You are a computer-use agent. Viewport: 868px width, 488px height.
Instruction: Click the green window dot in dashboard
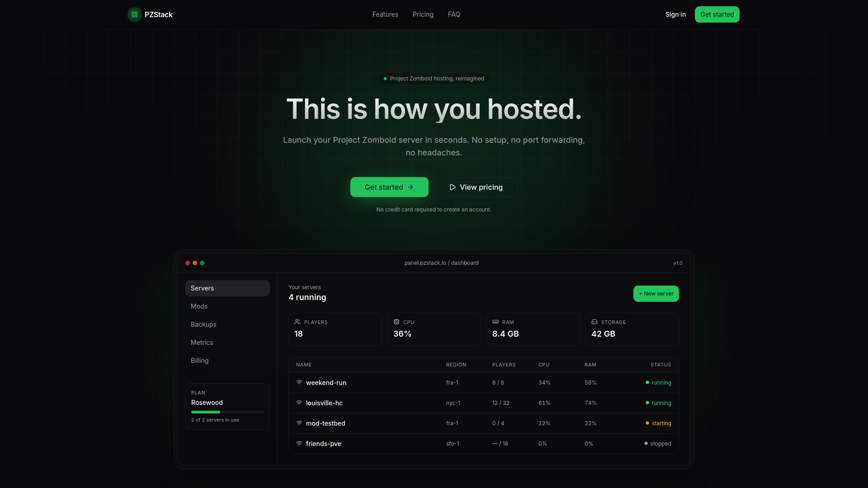tap(202, 263)
